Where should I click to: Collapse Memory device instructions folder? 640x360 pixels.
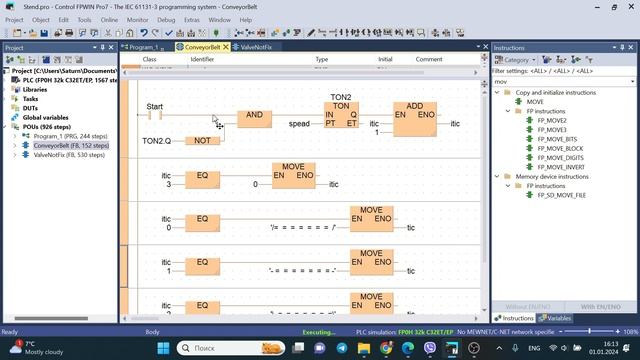click(497, 176)
